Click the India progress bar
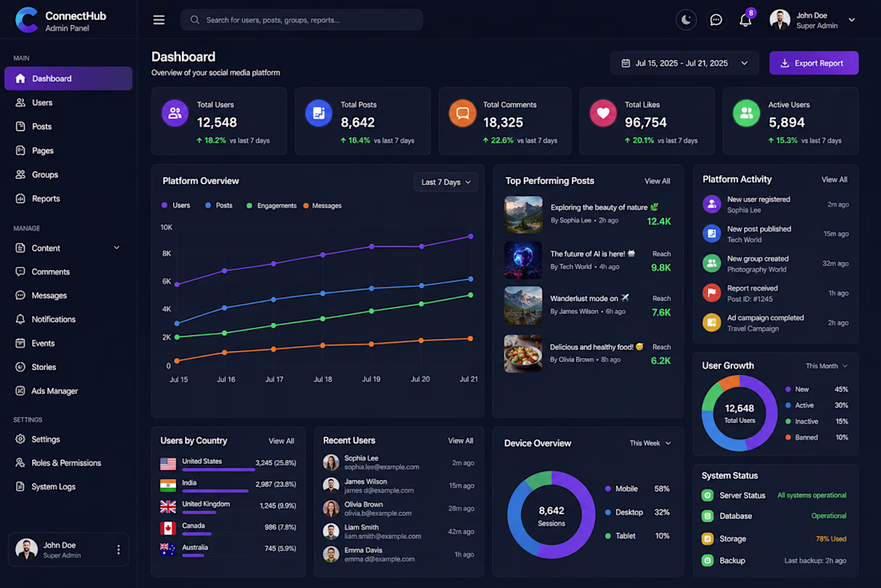The height and width of the screenshot is (588, 881). tap(215, 491)
